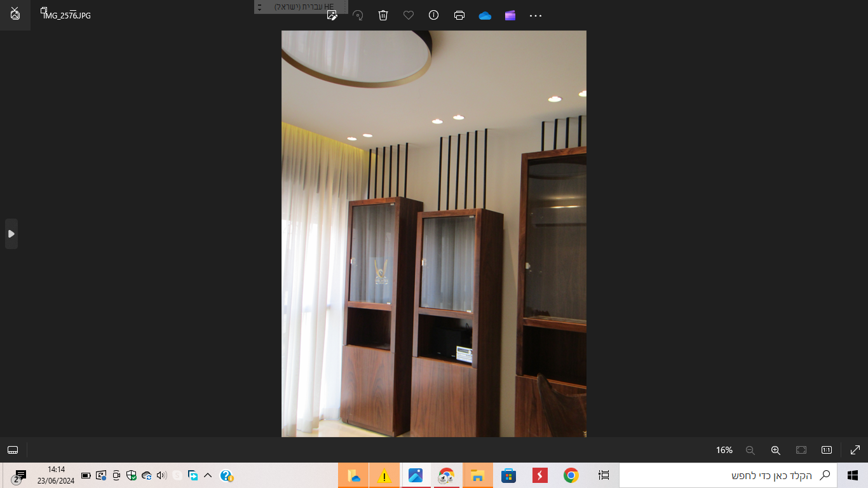This screenshot has width=868, height=488.
Task: Open Task View on the taskbar
Action: 604,475
